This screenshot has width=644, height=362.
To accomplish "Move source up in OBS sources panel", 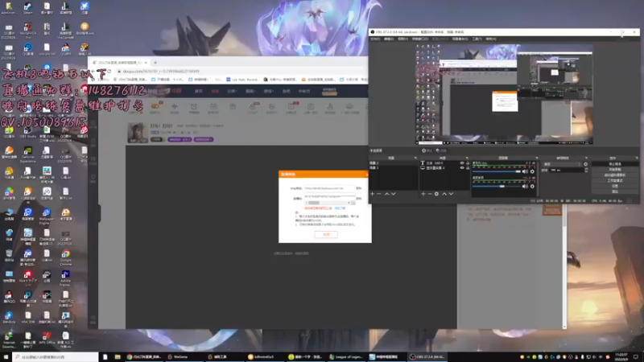I will point(444,194).
